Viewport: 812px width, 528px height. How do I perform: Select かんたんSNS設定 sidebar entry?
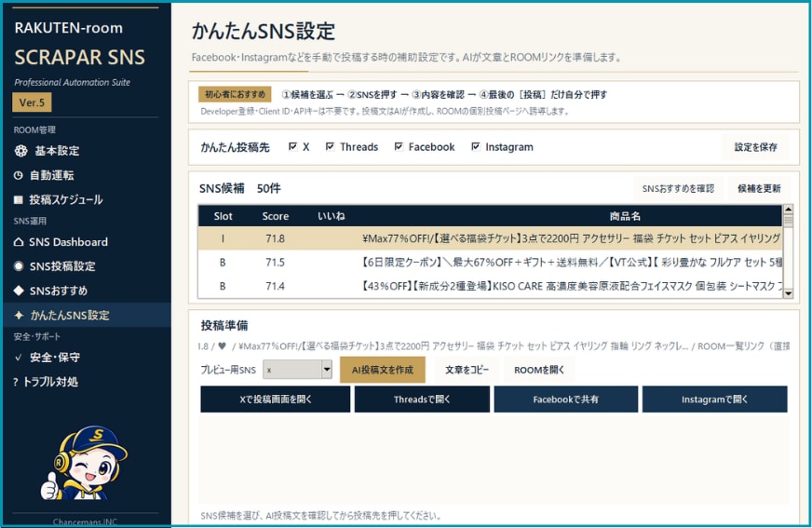[x=87, y=315]
